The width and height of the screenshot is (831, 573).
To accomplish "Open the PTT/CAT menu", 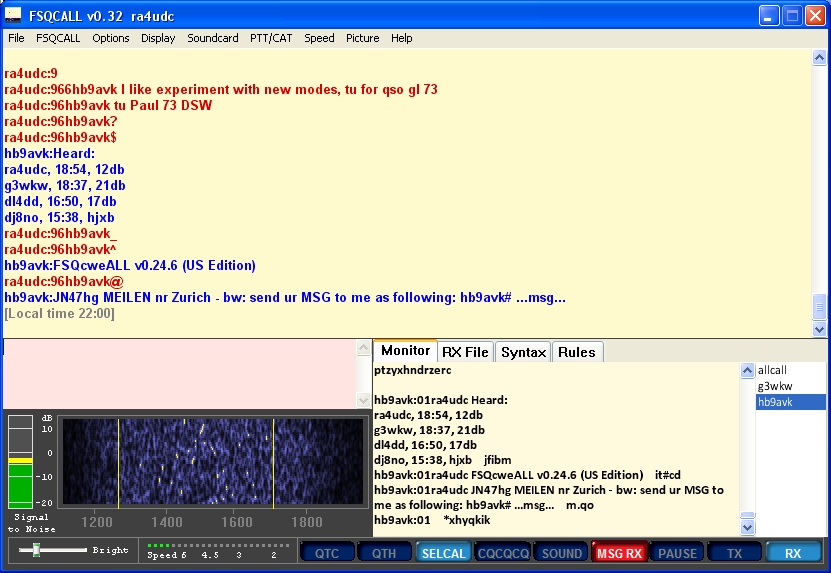I will point(271,38).
